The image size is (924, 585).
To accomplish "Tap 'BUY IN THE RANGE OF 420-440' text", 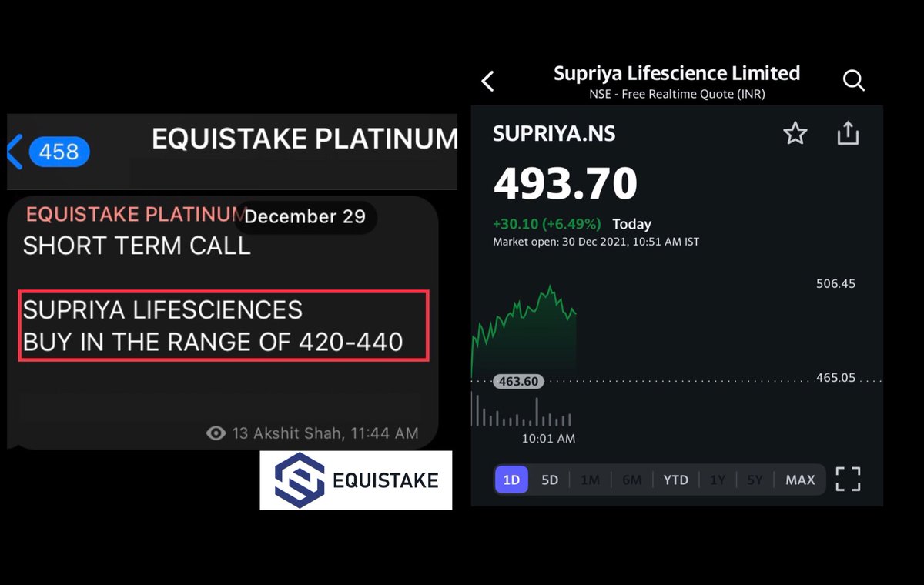I will [x=213, y=342].
